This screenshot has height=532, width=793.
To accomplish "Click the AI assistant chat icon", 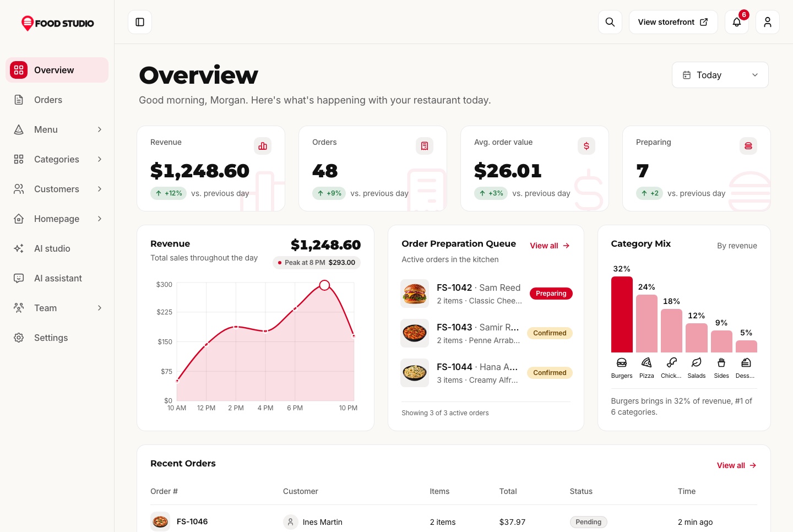I will click(x=19, y=278).
